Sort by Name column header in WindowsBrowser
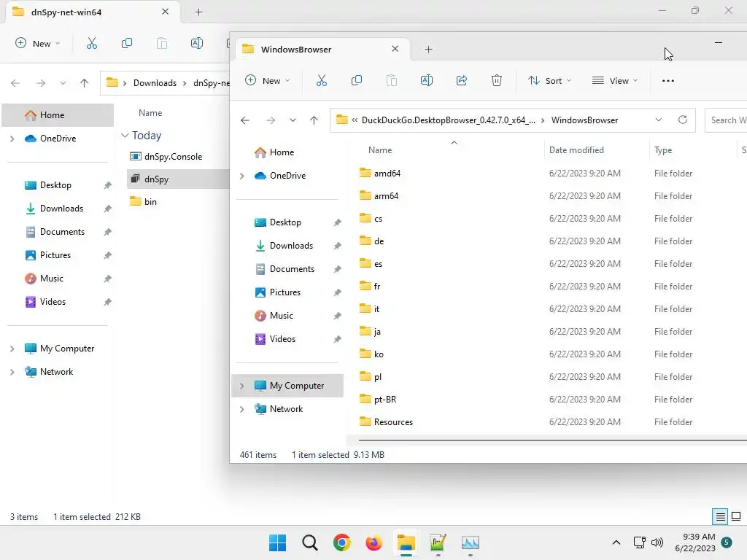The width and height of the screenshot is (747, 560). click(379, 150)
